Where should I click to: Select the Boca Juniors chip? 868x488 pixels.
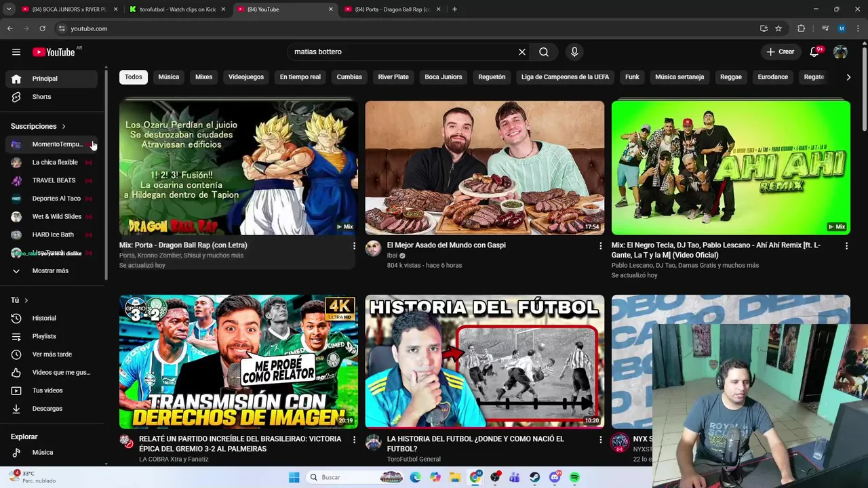(x=443, y=77)
